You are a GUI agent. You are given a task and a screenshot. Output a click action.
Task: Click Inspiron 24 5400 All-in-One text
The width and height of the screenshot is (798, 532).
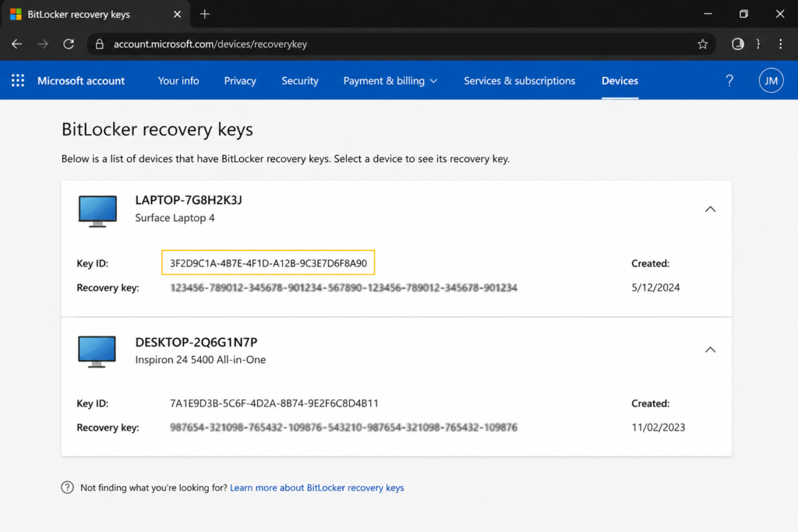point(200,360)
